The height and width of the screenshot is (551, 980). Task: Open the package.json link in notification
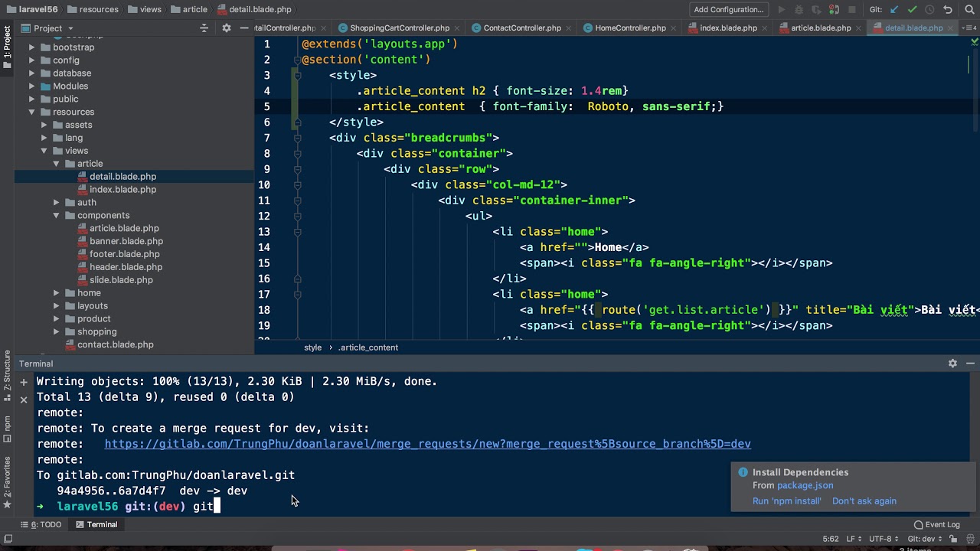(x=805, y=485)
